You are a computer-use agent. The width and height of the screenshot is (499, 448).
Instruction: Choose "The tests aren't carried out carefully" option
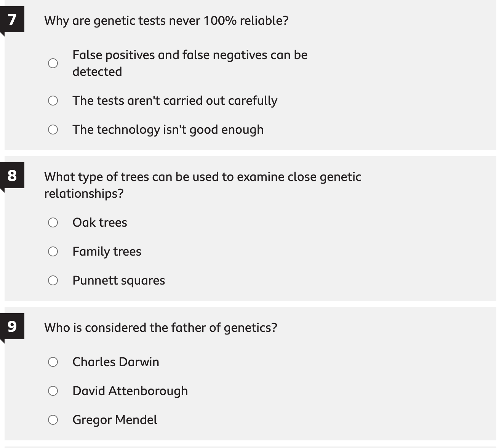point(53,101)
